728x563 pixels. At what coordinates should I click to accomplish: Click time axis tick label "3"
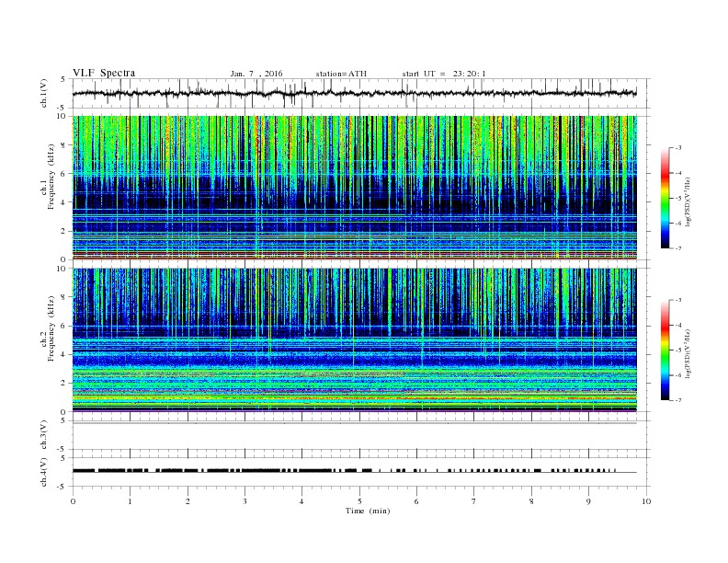point(245,501)
